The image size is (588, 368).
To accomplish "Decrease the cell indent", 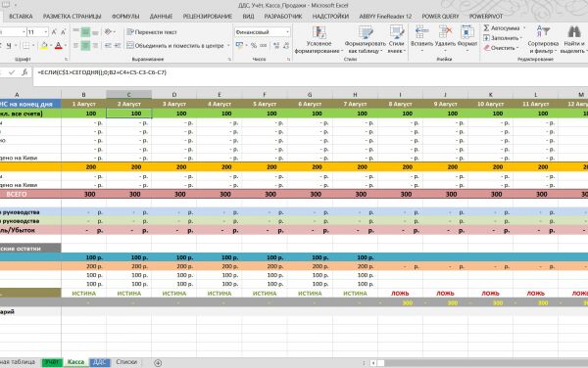I will click(x=108, y=46).
